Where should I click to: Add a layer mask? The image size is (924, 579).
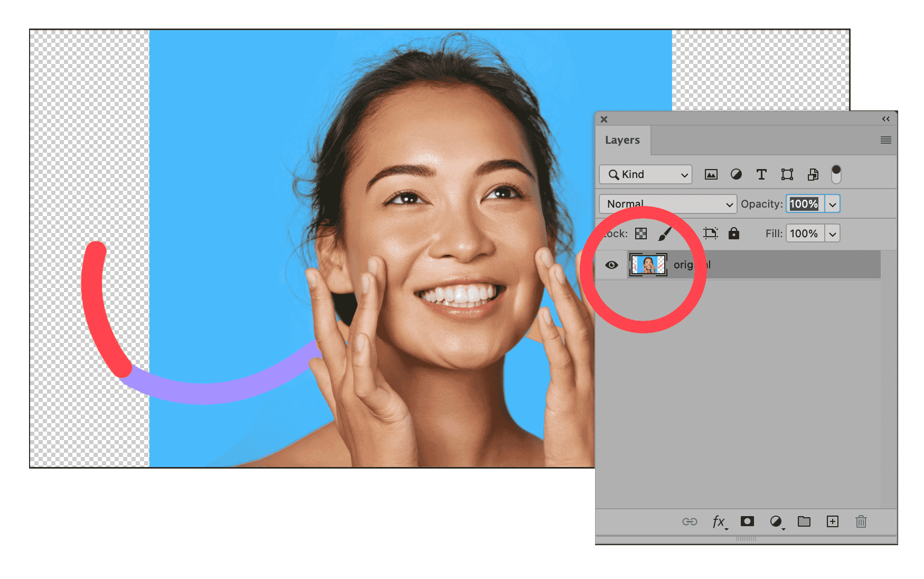pos(747,521)
